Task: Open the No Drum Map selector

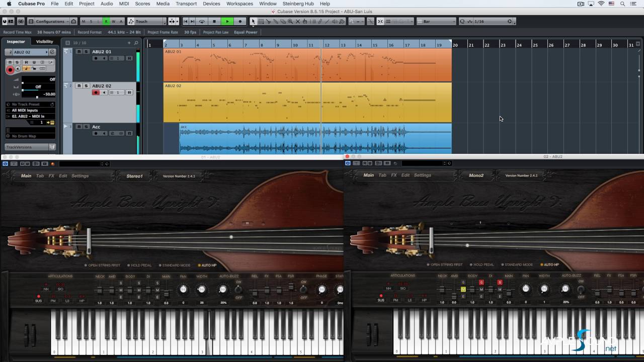Action: 30,136
